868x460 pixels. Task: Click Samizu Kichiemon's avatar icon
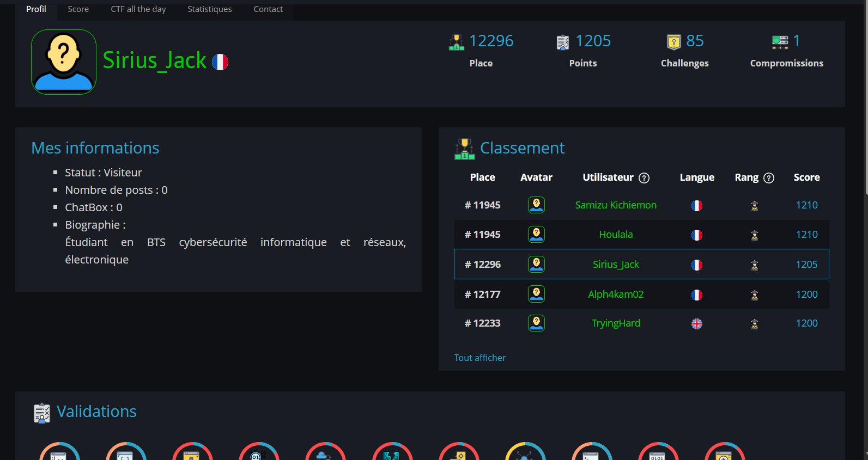tap(536, 205)
